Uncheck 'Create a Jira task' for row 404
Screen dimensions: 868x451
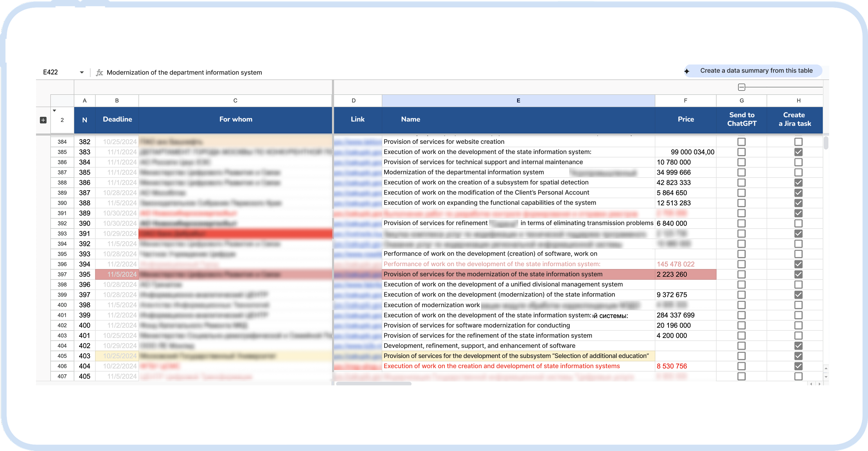tap(798, 366)
